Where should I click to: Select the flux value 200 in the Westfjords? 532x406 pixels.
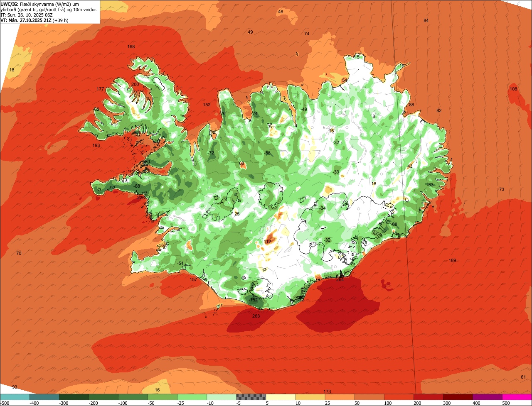135,84
